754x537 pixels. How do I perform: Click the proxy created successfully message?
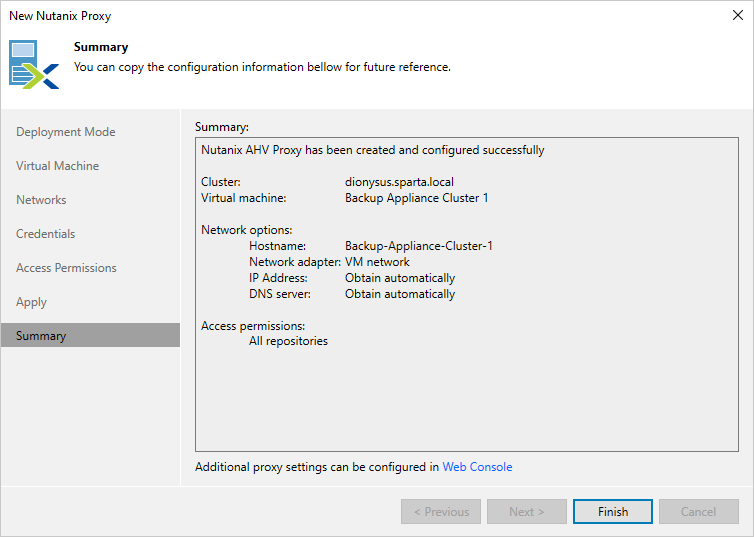click(373, 150)
